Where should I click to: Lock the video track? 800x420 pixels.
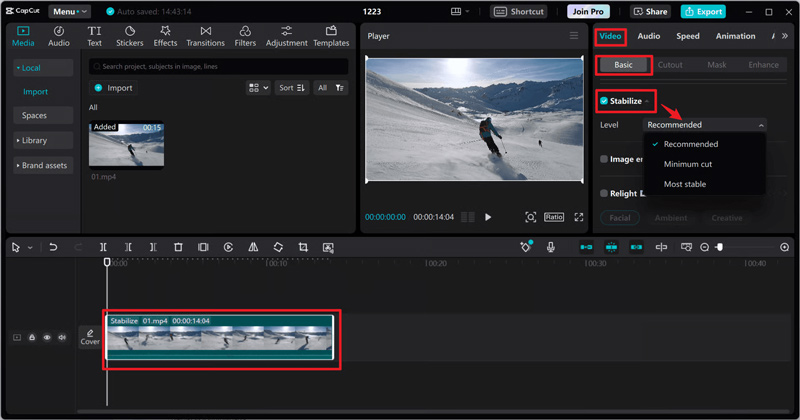coord(32,338)
